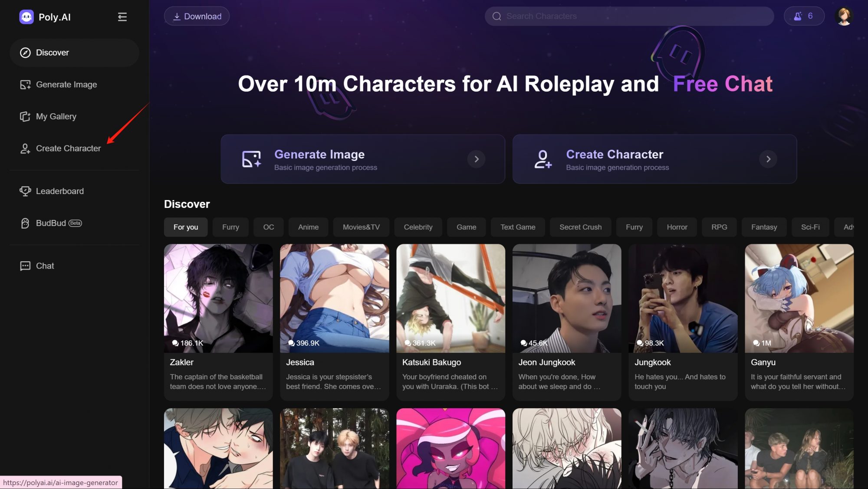868x489 pixels.
Task: Select the Anime category tab
Action: (308, 227)
